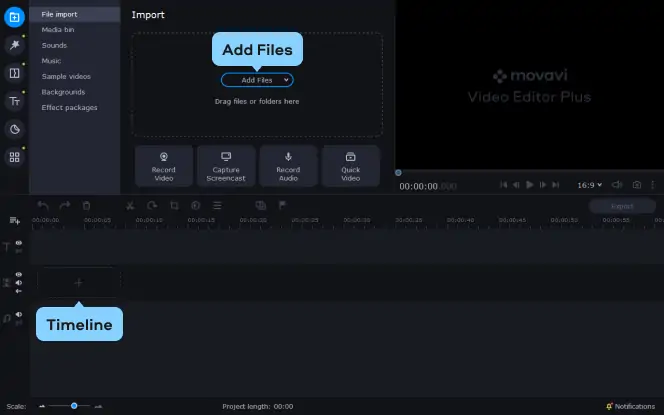The width and height of the screenshot is (664, 415).
Task: Toggle the video track arrow link icon
Action: coord(19,291)
